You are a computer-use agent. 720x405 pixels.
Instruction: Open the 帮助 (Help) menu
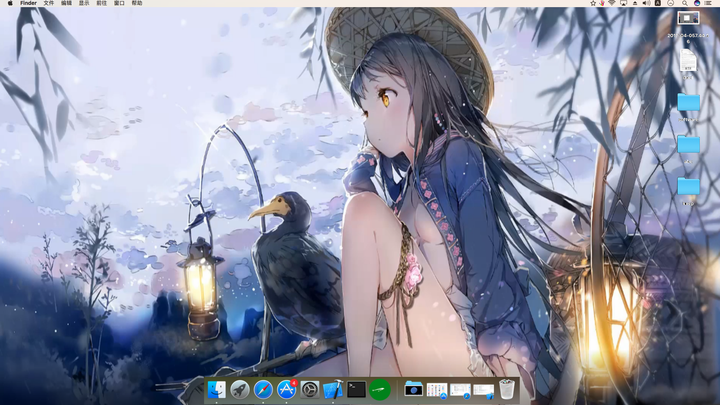pos(137,3)
